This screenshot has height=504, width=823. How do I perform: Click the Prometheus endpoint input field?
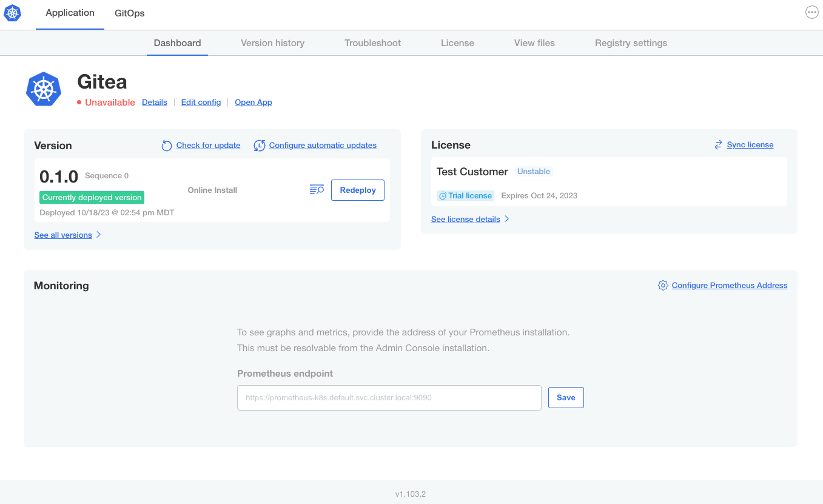point(389,397)
